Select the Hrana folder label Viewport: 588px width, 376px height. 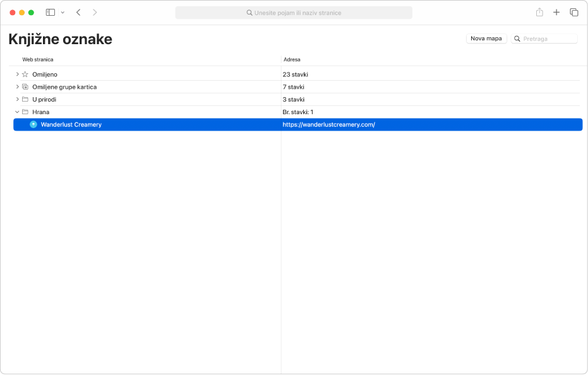[x=41, y=112]
